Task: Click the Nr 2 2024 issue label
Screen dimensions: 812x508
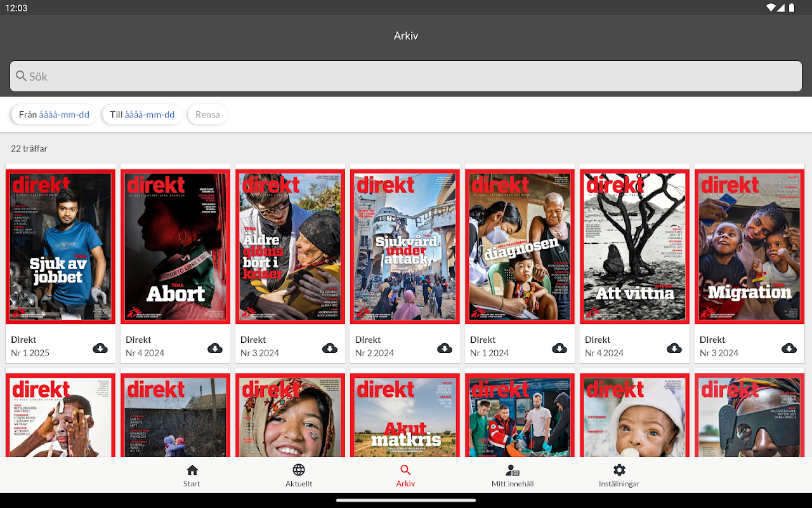Action: (374, 353)
